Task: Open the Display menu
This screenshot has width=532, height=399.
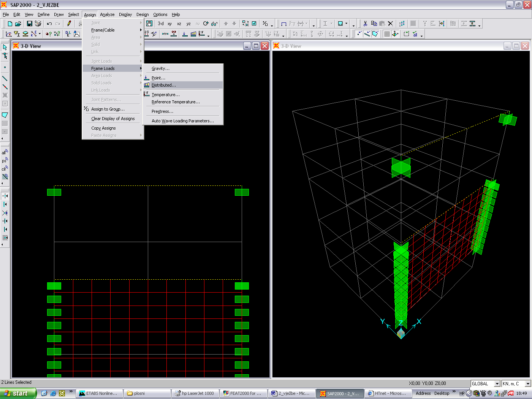Action: 125,14
